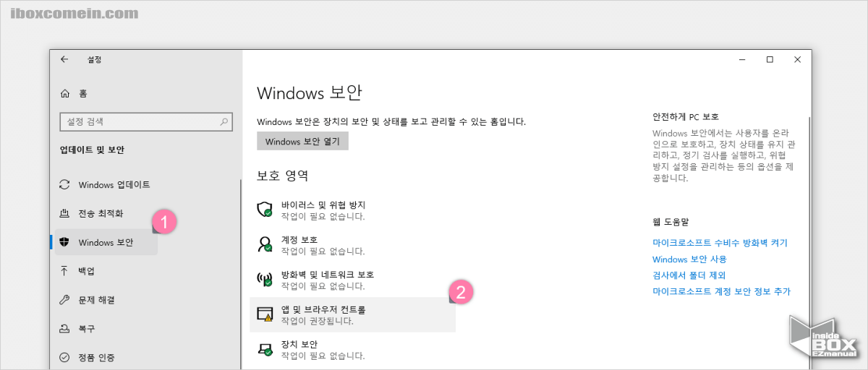This screenshot has height=370, width=868.
Task: Click the 보호 영역 heading text
Action: (x=282, y=175)
